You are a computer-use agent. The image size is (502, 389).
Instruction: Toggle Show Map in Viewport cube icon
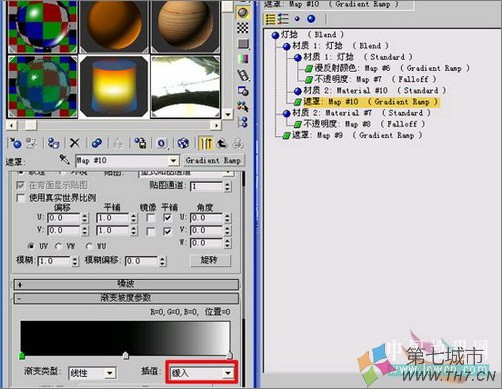[183, 143]
